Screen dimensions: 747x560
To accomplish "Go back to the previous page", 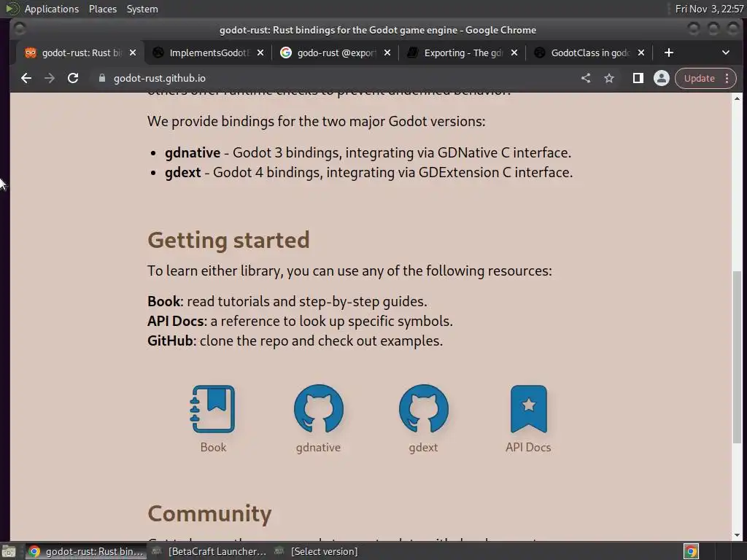I will click(x=26, y=78).
